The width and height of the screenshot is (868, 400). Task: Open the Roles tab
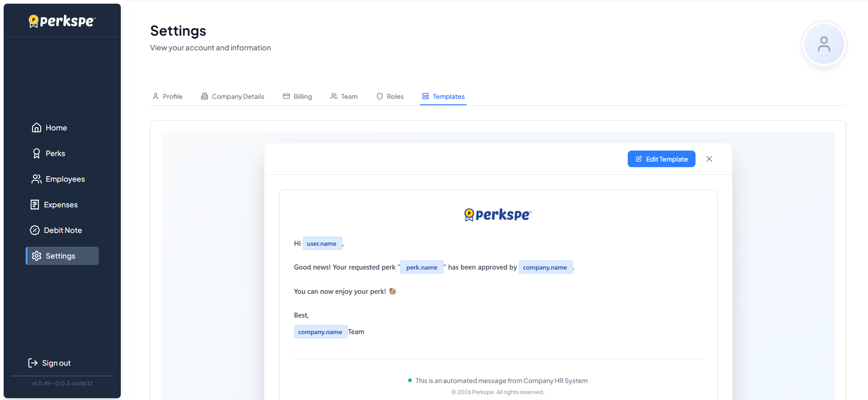tap(390, 97)
